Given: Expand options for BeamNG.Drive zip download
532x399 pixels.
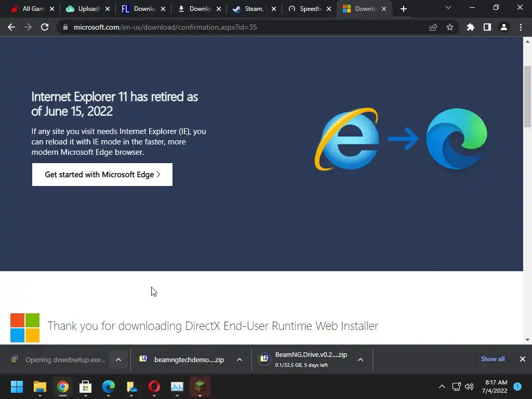Looking at the screenshot, I should (361, 360).
